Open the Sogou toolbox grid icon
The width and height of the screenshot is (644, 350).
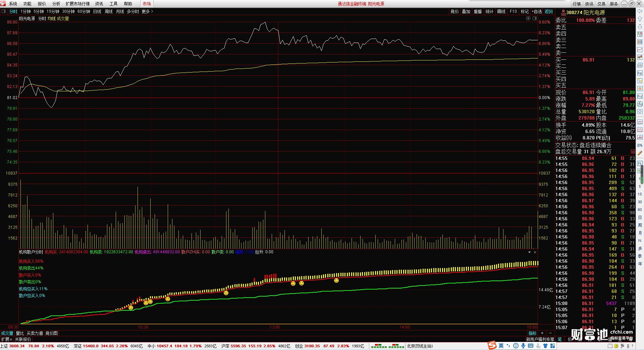[x=552, y=346]
